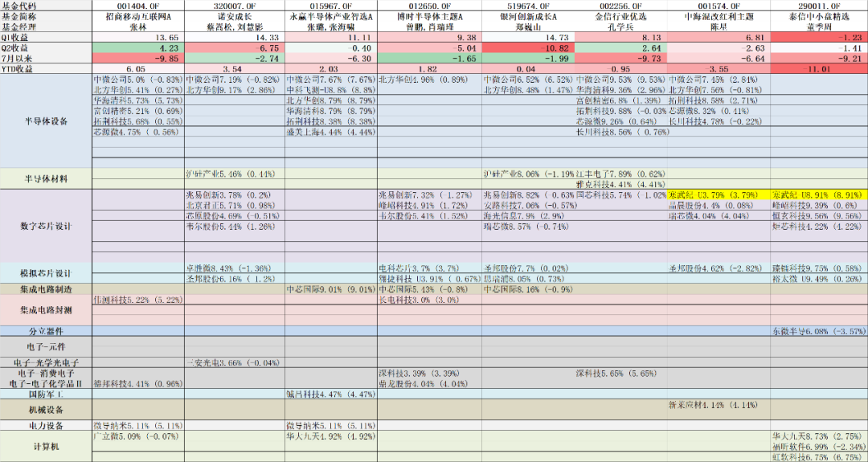
Task: Click the 国防军工 category label
Action: [47, 394]
